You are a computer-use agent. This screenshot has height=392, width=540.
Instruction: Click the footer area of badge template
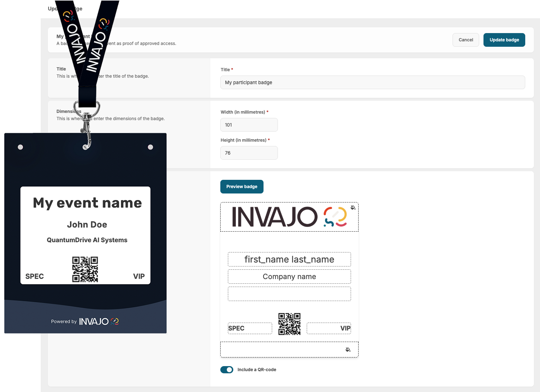click(x=289, y=350)
